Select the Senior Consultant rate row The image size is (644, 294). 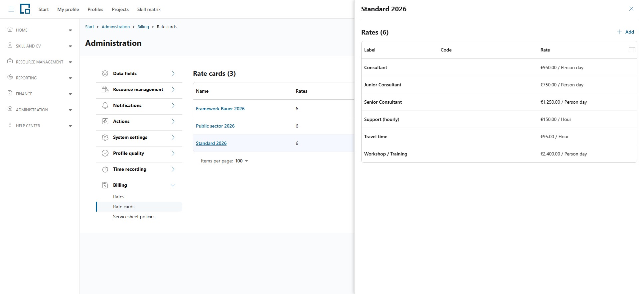click(x=499, y=102)
